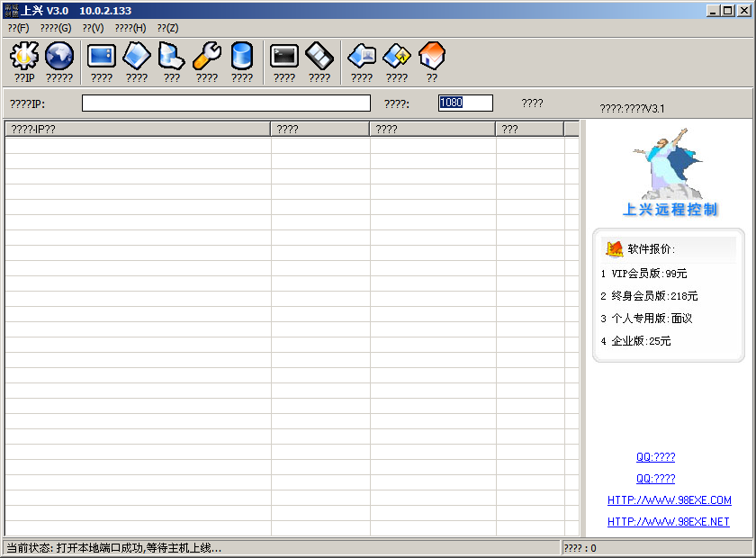This screenshot has height=558, width=756.
Task: Click the picture card toolbar icon
Action: pos(362,57)
